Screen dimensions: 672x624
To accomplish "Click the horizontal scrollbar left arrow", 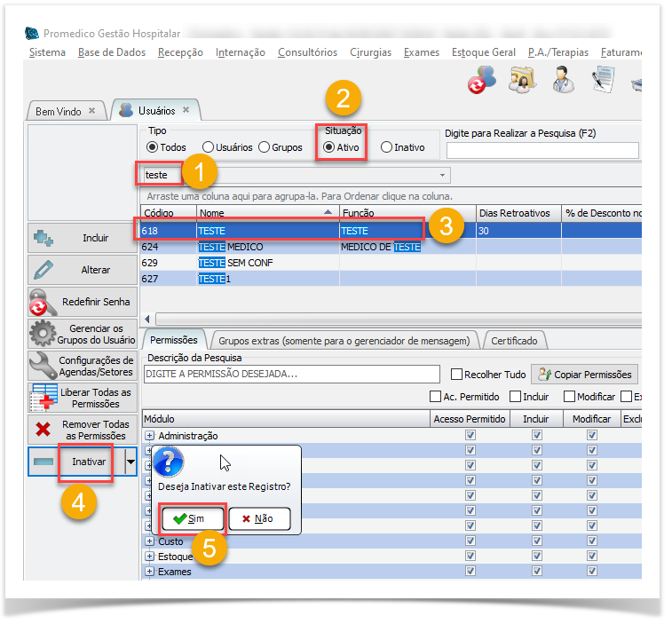I will point(147,319).
